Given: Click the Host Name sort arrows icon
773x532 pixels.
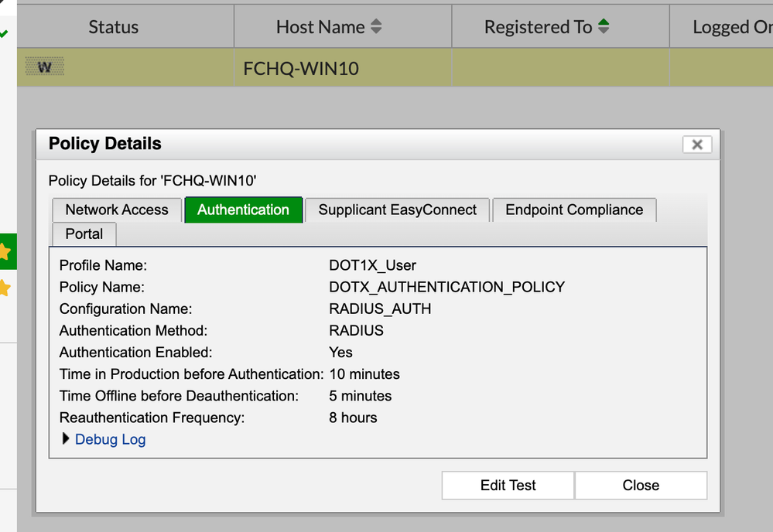Looking at the screenshot, I should [376, 27].
